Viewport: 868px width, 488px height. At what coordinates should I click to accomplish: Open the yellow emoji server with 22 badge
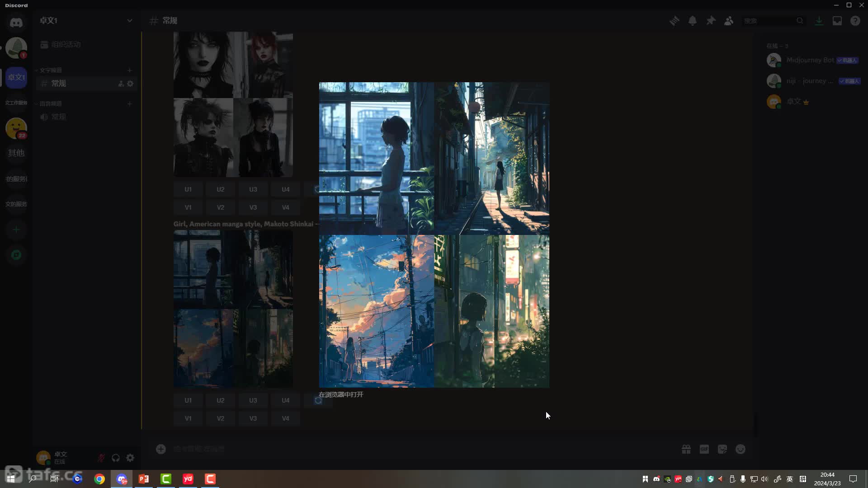pyautogui.click(x=16, y=128)
